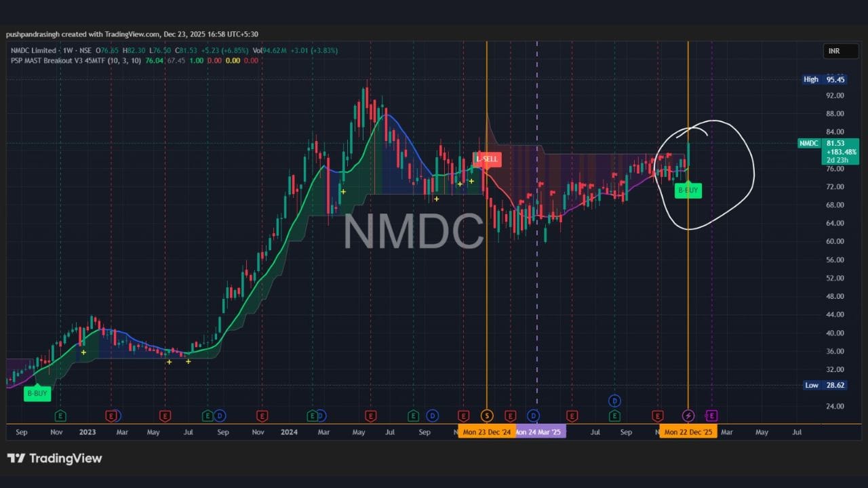
Task: Click the Mon 24 Mar '25 purple date label
Action: (539, 431)
